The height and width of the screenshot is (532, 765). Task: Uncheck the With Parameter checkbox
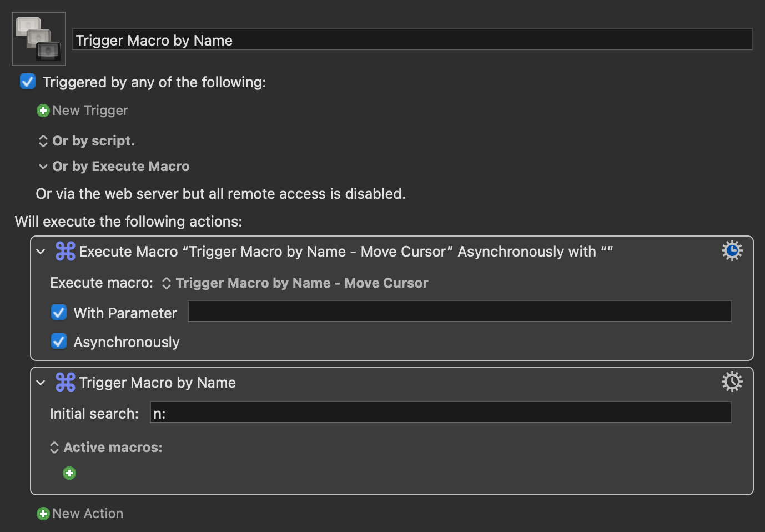pyautogui.click(x=59, y=313)
